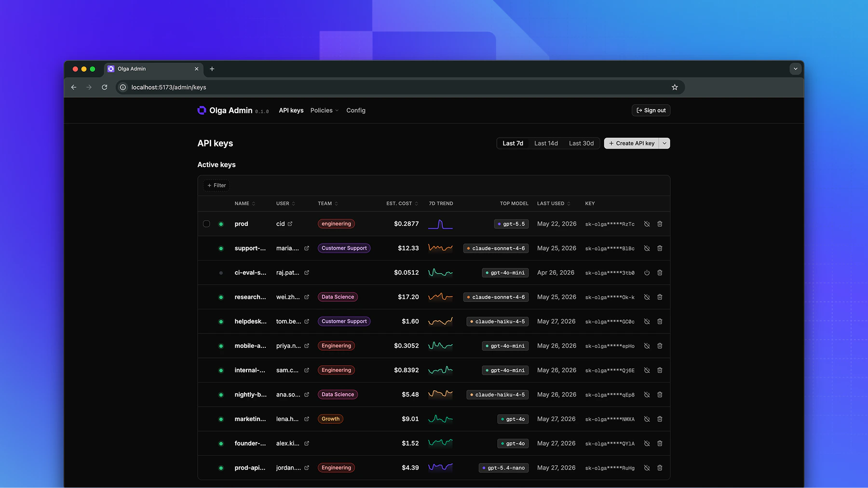
Task: Disable the prod key via bell-slash icon
Action: coord(647,224)
